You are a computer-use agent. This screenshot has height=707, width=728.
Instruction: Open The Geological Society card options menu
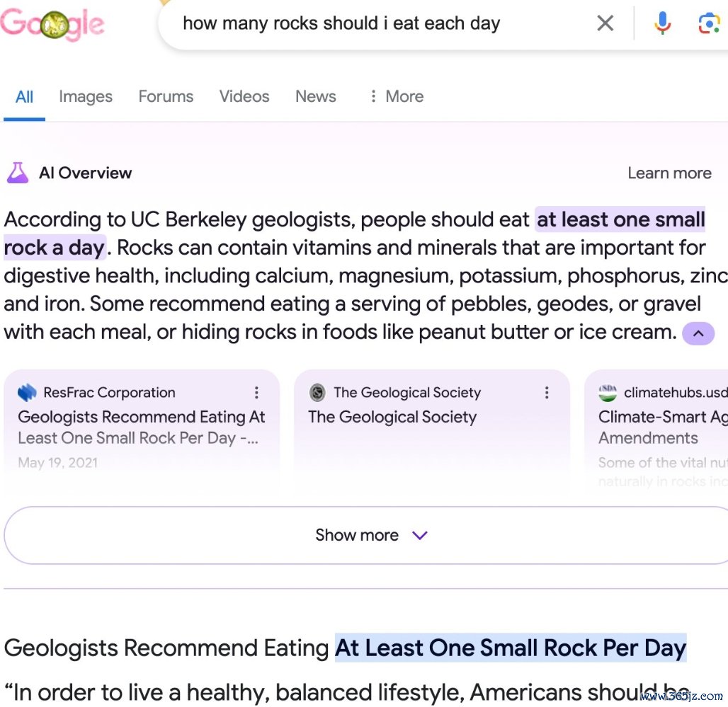tap(547, 393)
